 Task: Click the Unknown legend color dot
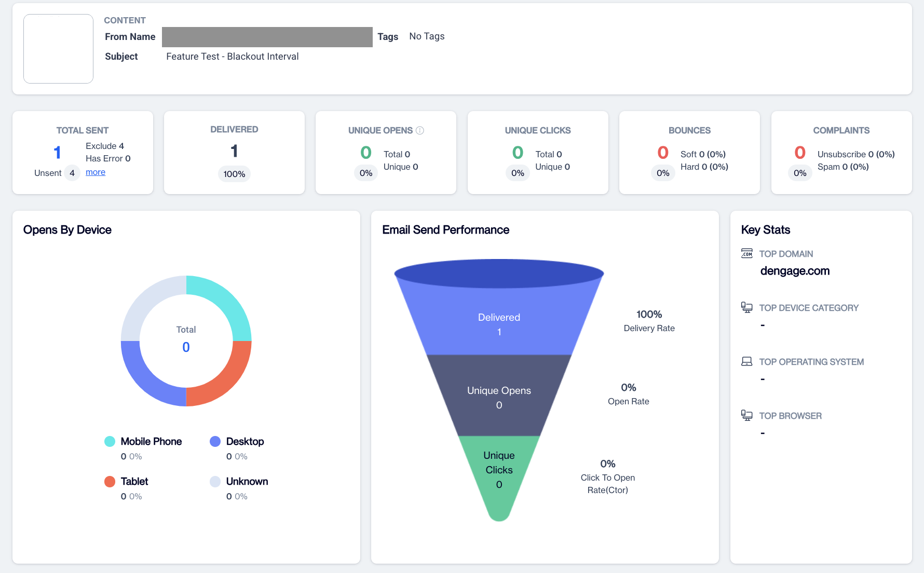[215, 481]
